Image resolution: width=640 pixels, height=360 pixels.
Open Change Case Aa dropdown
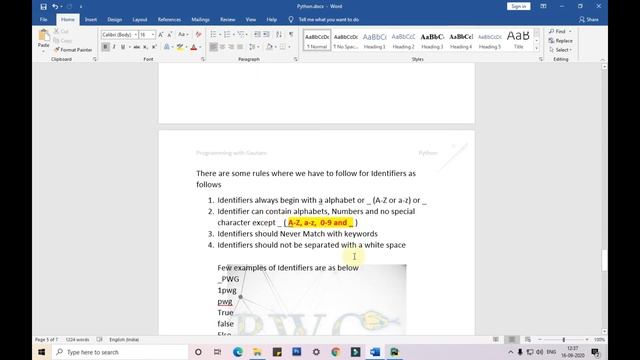click(183, 35)
